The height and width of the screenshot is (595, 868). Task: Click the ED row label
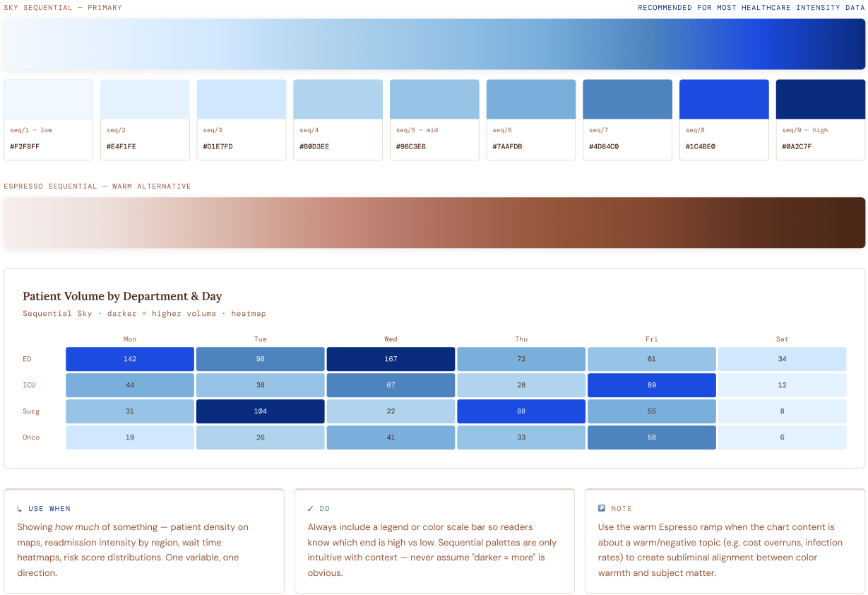[27, 359]
